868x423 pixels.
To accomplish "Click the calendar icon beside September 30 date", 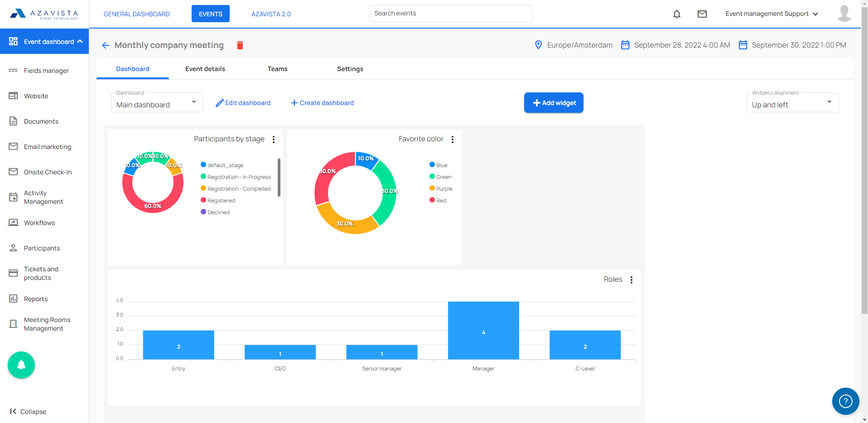I will 743,45.
